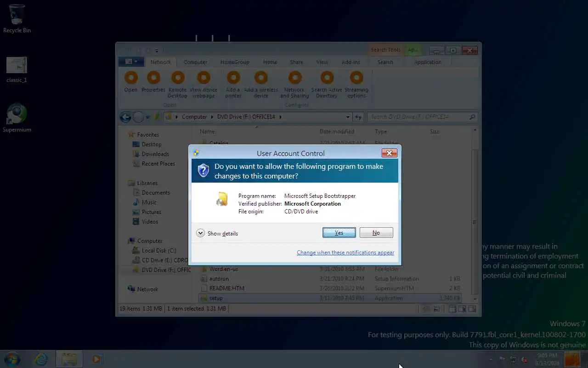The height and width of the screenshot is (368, 588).
Task: Click the Computer breadcrumb in address bar
Action: pos(194,117)
